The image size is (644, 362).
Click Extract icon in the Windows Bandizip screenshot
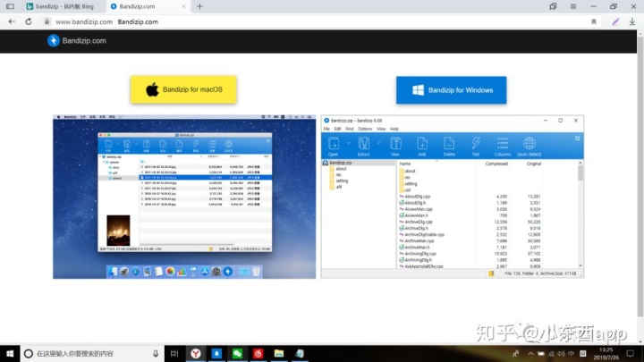pyautogui.click(x=363, y=147)
